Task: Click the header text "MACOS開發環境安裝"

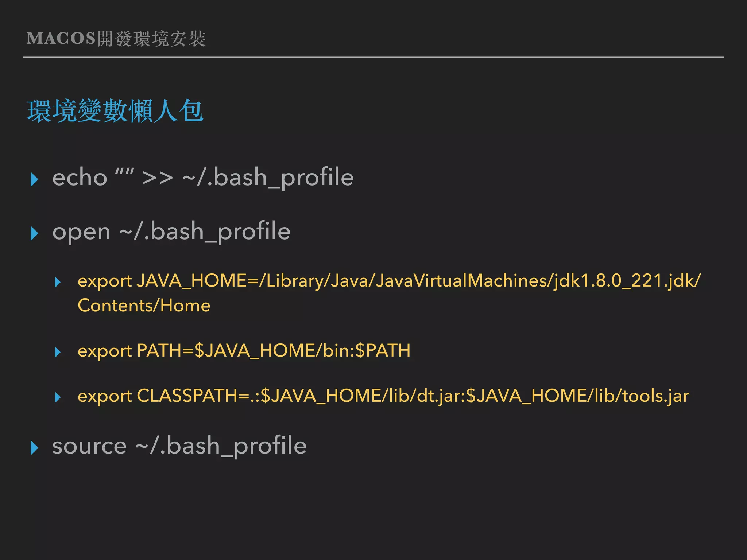Action: pyautogui.click(x=116, y=39)
